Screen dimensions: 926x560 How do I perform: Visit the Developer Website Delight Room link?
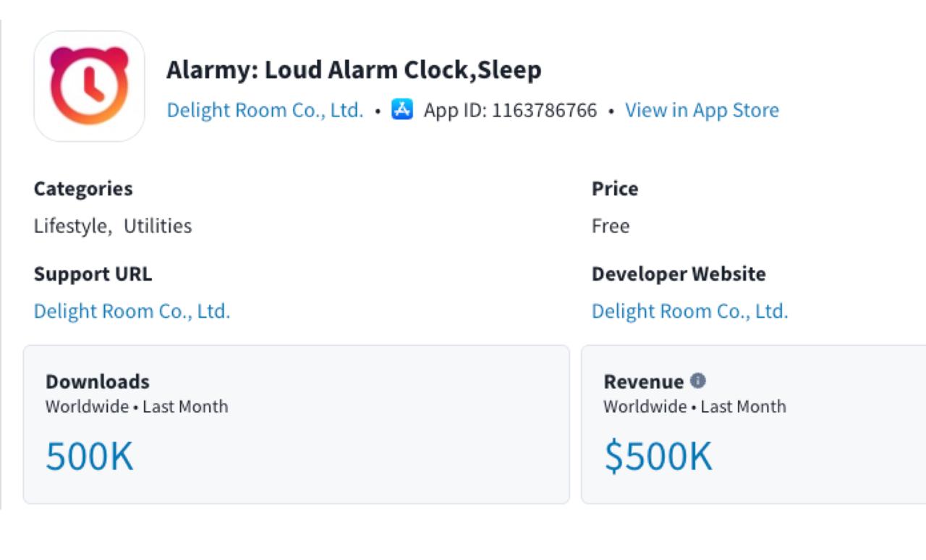click(689, 311)
